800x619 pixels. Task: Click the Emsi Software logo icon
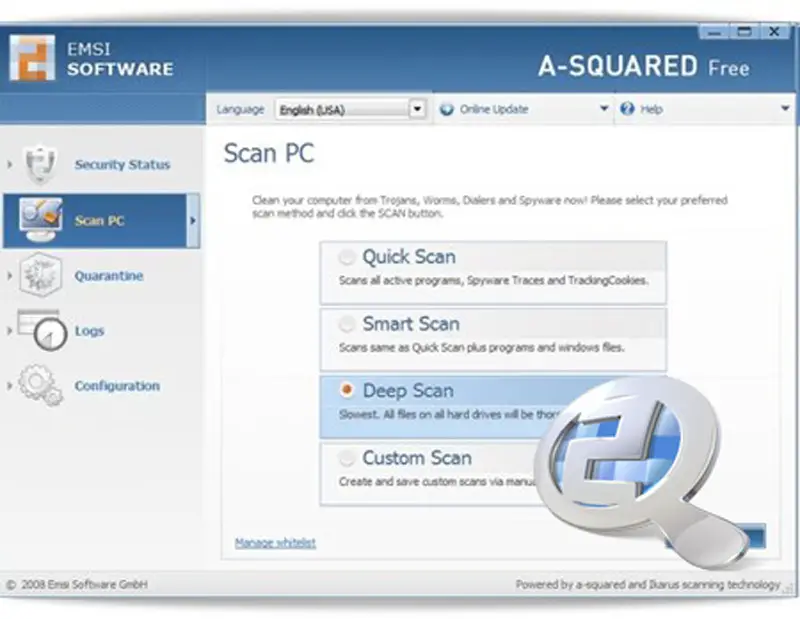coord(32,58)
